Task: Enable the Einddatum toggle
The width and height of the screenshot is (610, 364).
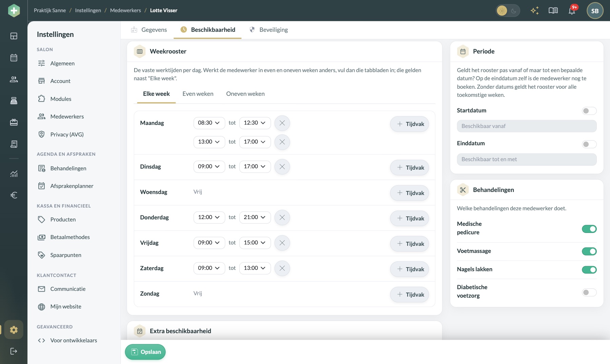Action: tap(589, 144)
